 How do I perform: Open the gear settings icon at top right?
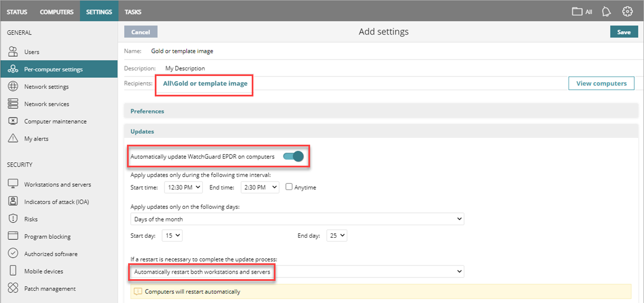[627, 11]
